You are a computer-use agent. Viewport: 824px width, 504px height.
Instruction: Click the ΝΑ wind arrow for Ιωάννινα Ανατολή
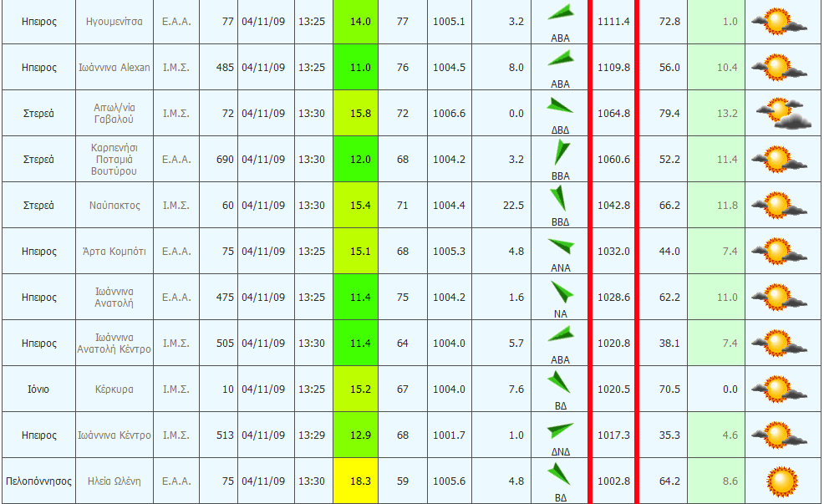[561, 293]
